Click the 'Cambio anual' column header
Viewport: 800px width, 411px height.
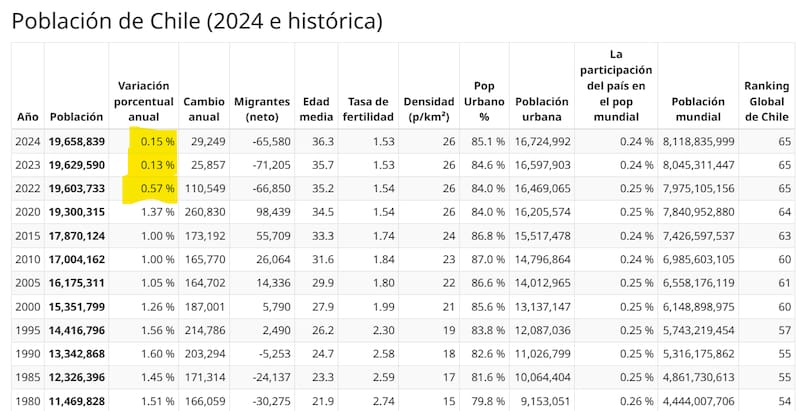(204, 109)
